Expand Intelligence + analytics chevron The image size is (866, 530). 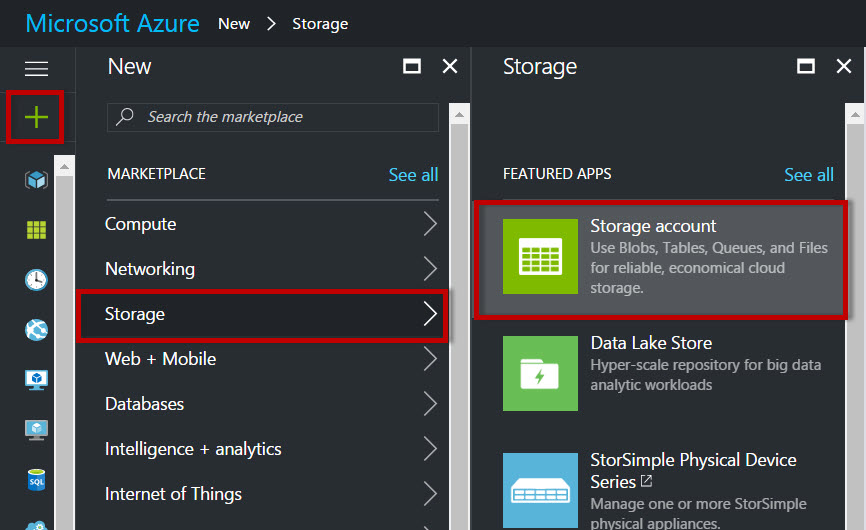(430, 449)
